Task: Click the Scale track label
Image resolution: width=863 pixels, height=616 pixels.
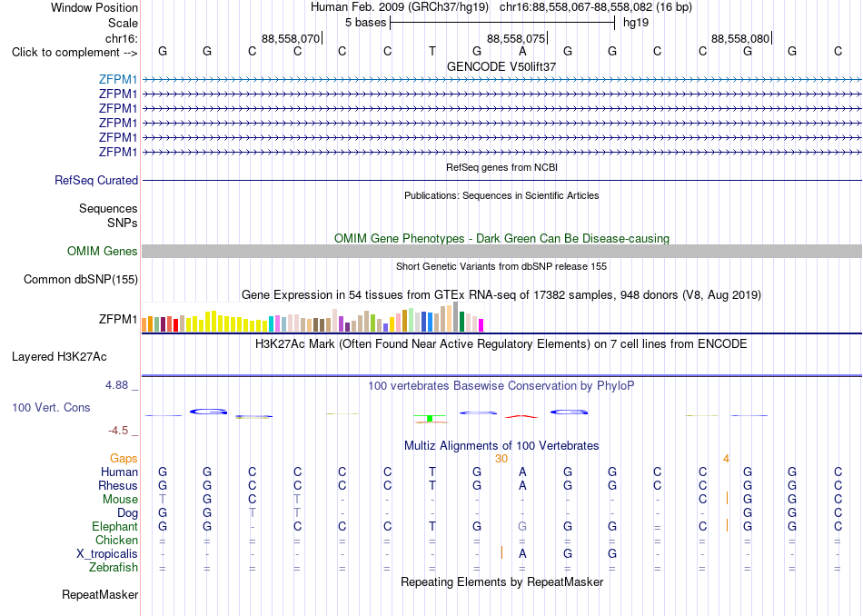Action: [x=123, y=23]
